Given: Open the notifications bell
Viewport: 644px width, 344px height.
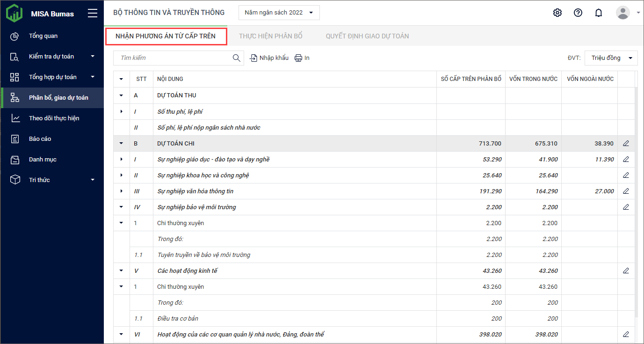Looking at the screenshot, I should (x=598, y=13).
